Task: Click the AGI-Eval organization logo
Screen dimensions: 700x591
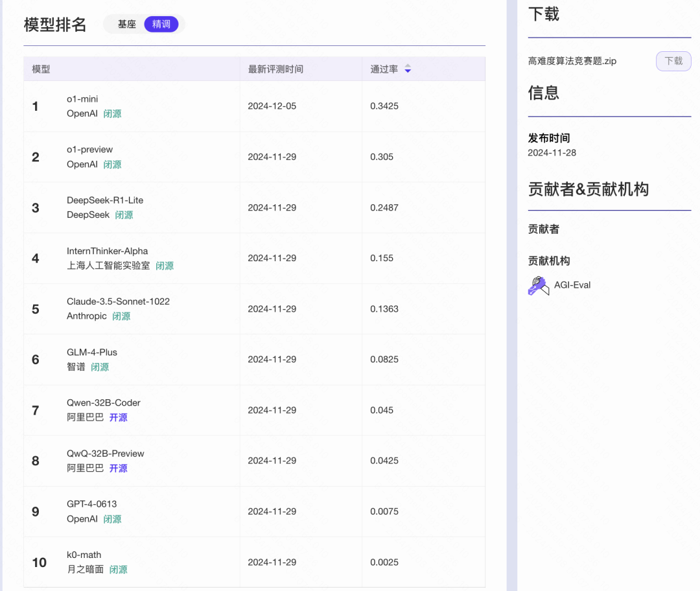Action: (x=537, y=284)
